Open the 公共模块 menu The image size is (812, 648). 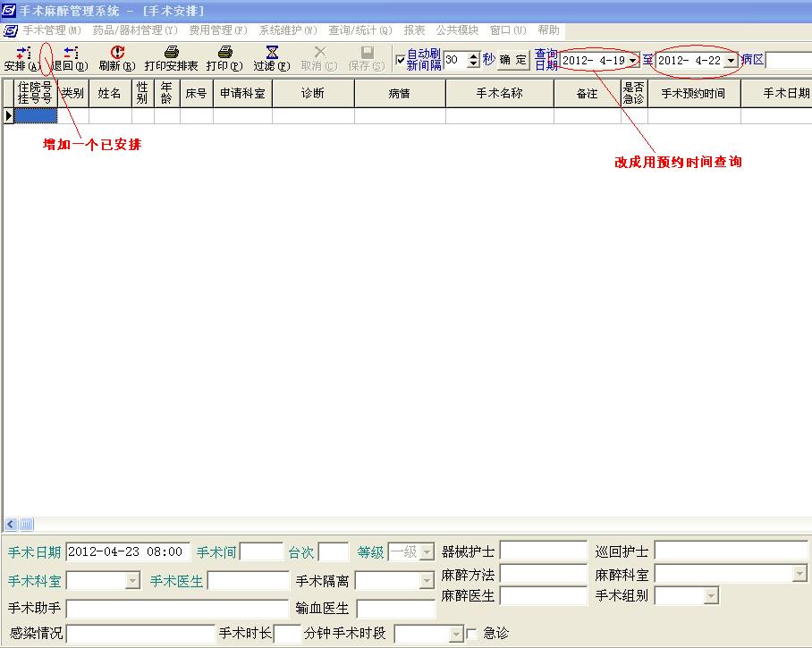coord(457,30)
